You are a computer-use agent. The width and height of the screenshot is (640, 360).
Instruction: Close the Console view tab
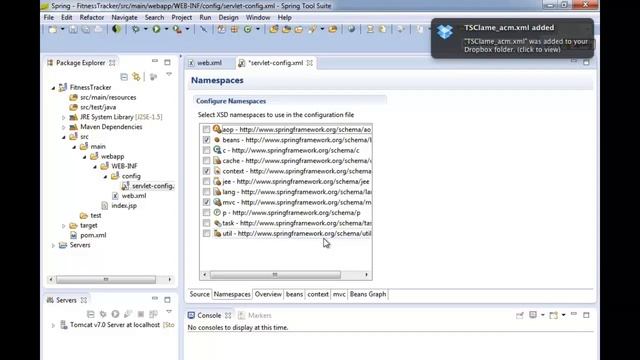[x=228, y=315]
